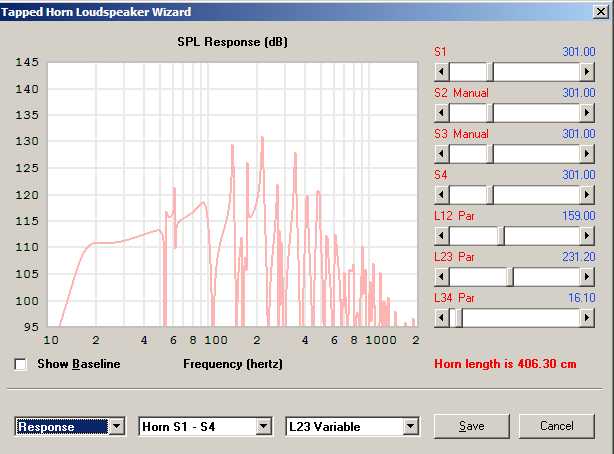Enable the Show Baseline checkbox

pyautogui.click(x=20, y=364)
